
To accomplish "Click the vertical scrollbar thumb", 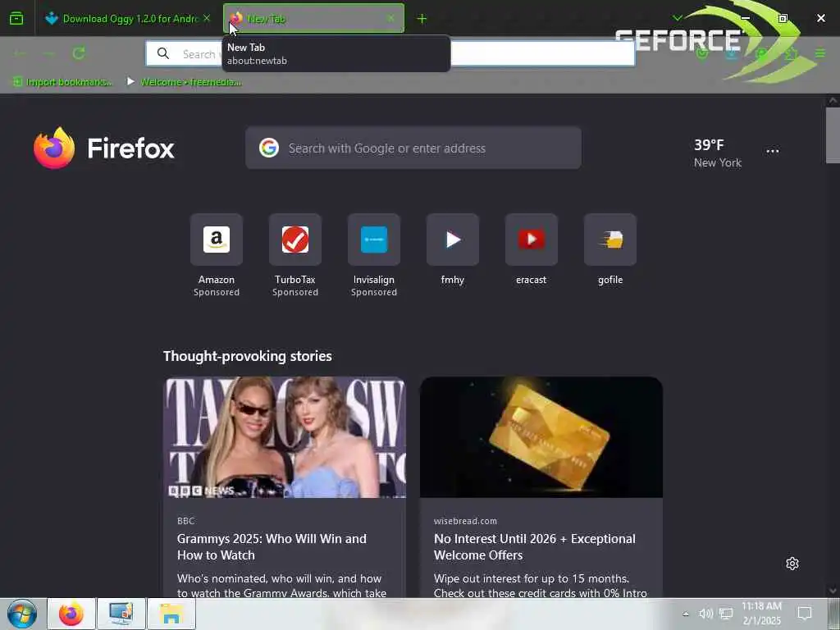I will [833, 135].
